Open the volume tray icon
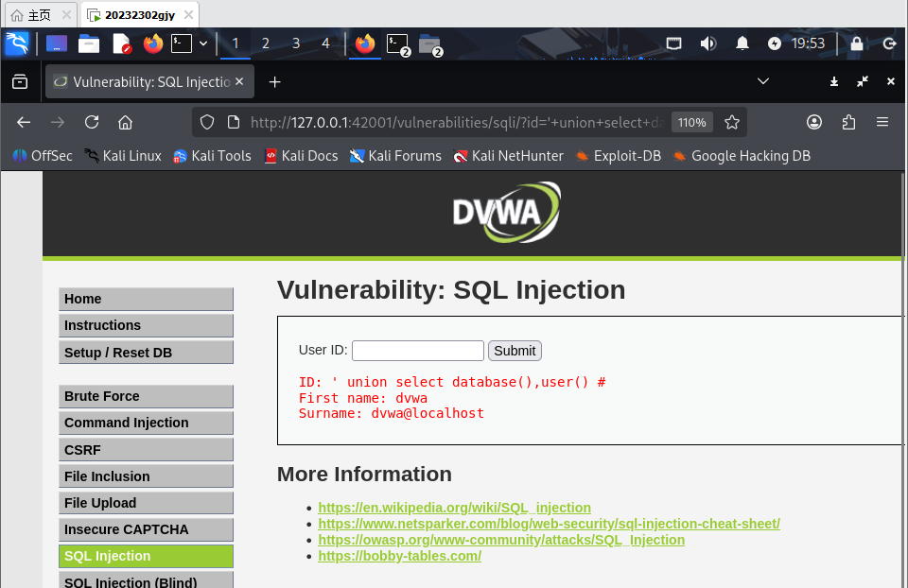The height and width of the screenshot is (588, 908). tap(707, 43)
